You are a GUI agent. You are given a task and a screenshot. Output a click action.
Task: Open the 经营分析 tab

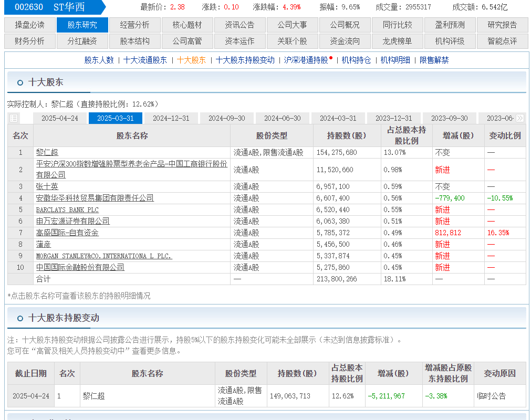135,25
